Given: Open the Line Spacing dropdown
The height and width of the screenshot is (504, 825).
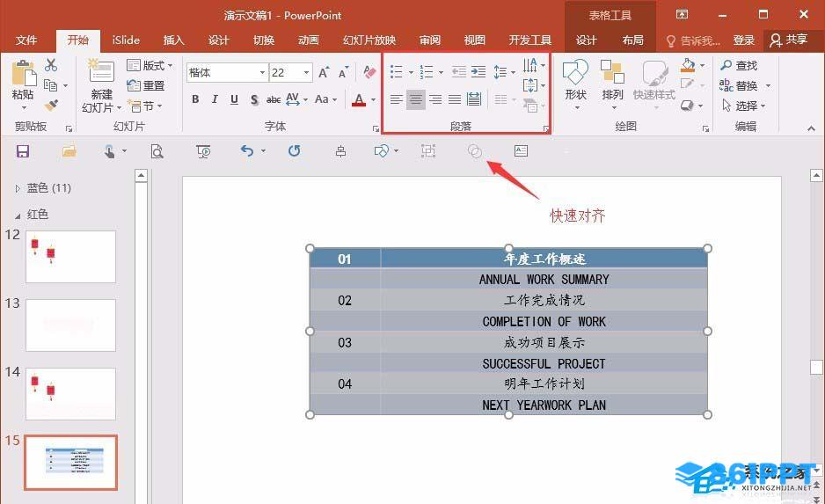Looking at the screenshot, I should tap(504, 72).
